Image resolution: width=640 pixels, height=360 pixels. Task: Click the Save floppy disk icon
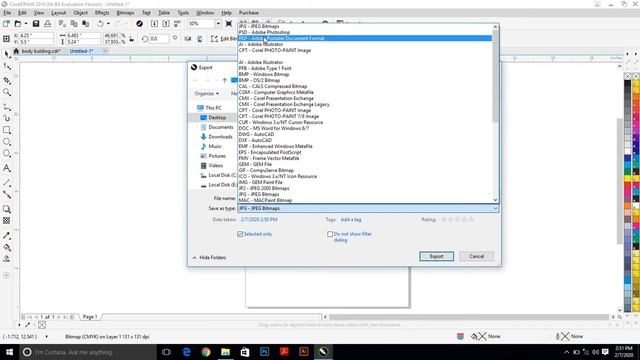click(36, 24)
